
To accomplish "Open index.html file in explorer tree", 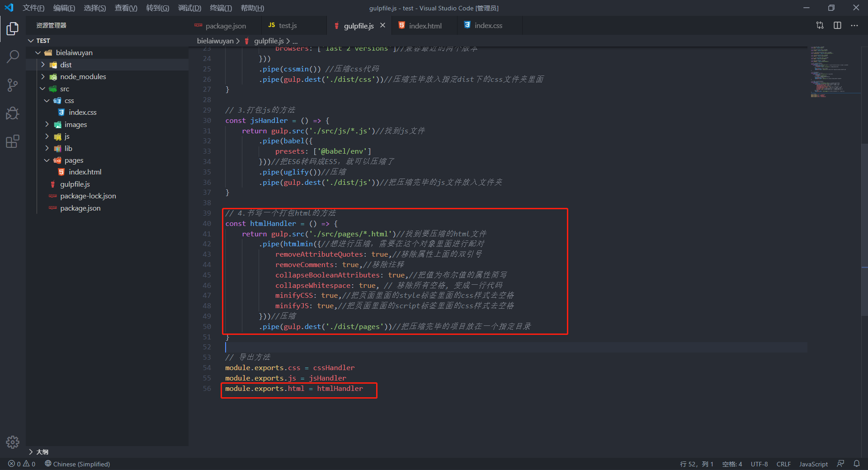I will [x=107, y=172].
